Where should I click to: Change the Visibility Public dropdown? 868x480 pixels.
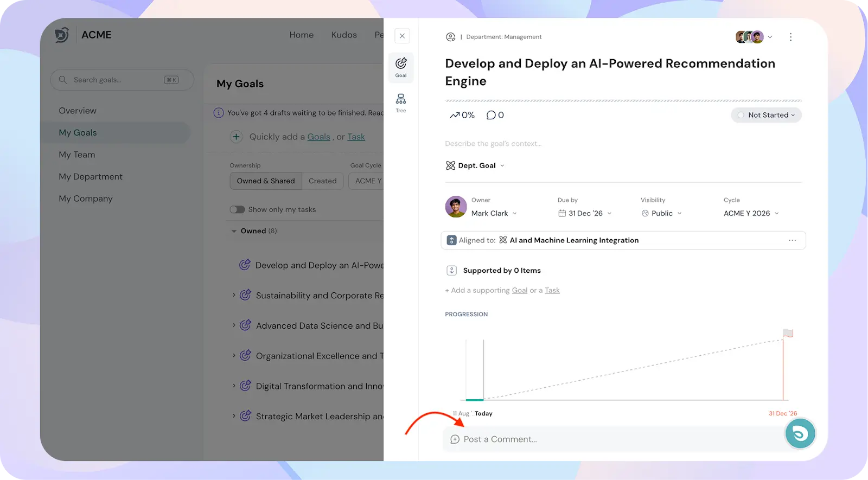(x=661, y=213)
